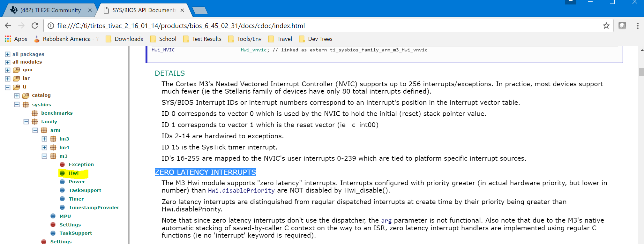Screen dimensions: 644x244
Task: Open the Rabobank America bookmark
Action: click(x=67, y=39)
